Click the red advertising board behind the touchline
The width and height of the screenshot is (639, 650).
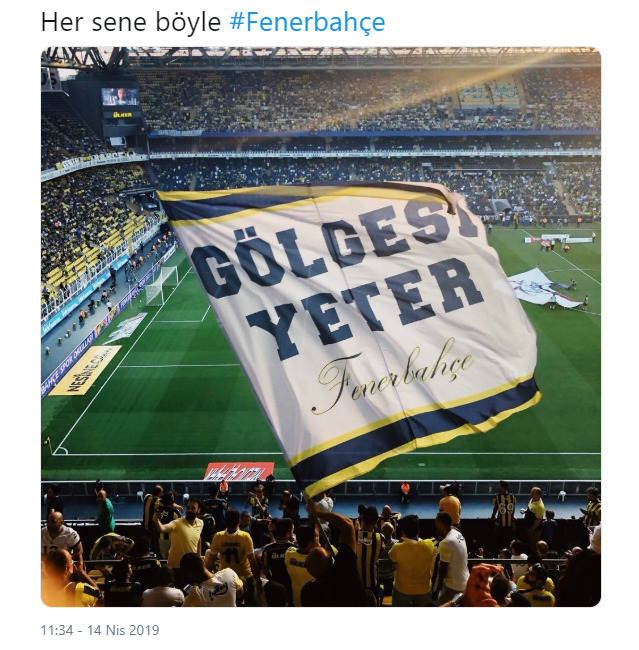239,471
